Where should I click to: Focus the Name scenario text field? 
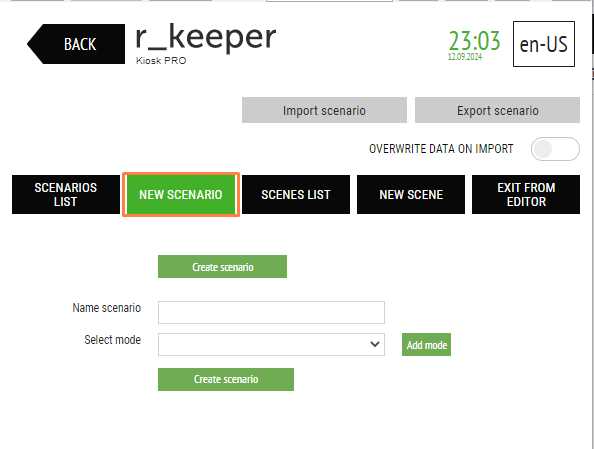pos(271,313)
